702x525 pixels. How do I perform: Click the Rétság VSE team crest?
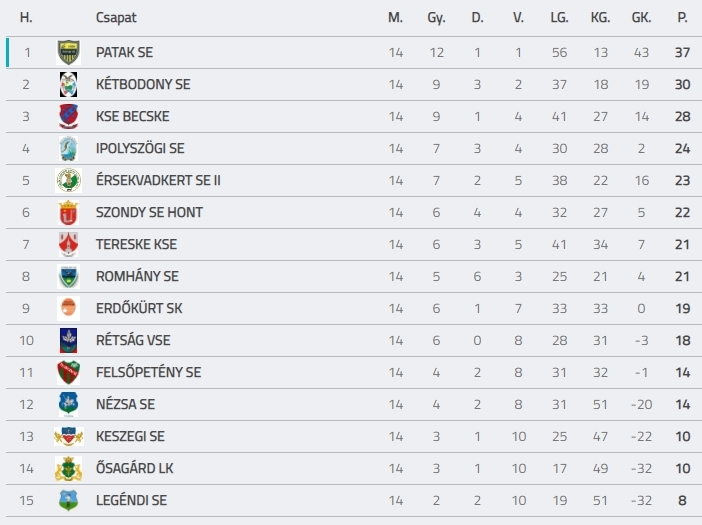click(x=68, y=340)
